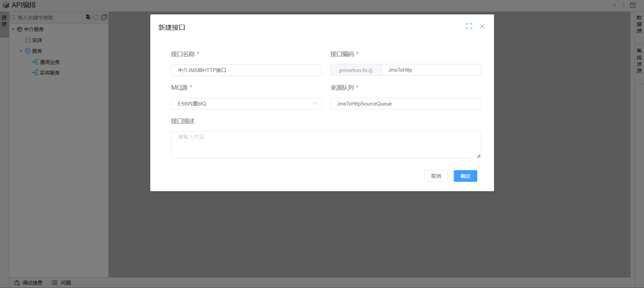
Task: Click the fullscreen icon in the 新建接口 dialog
Action: click(469, 26)
